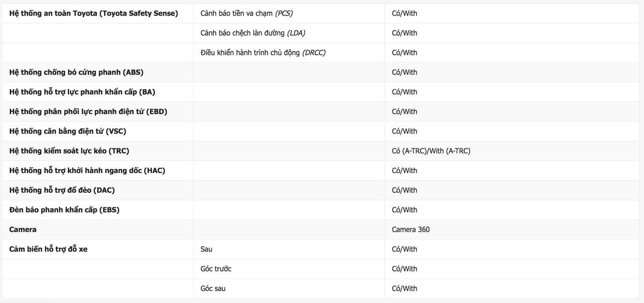
Task: Select the VSC electronic stability label
Action: (67, 131)
